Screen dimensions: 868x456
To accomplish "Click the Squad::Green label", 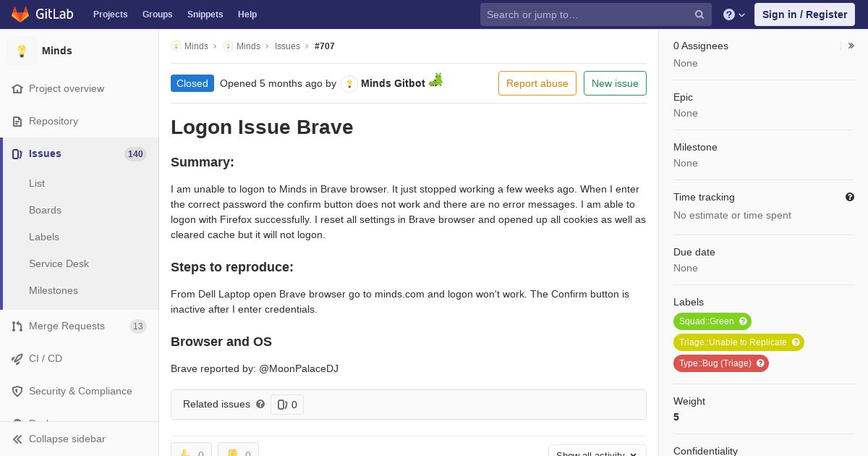I will (x=707, y=321).
